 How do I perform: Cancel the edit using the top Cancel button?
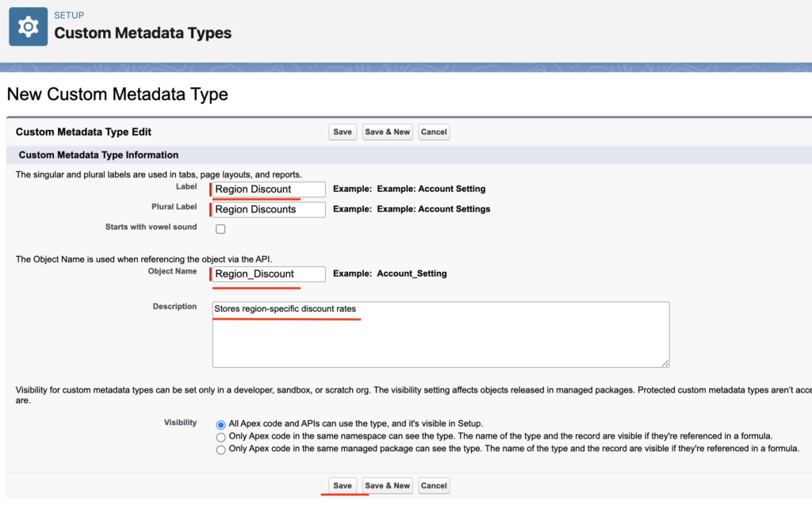(x=434, y=132)
